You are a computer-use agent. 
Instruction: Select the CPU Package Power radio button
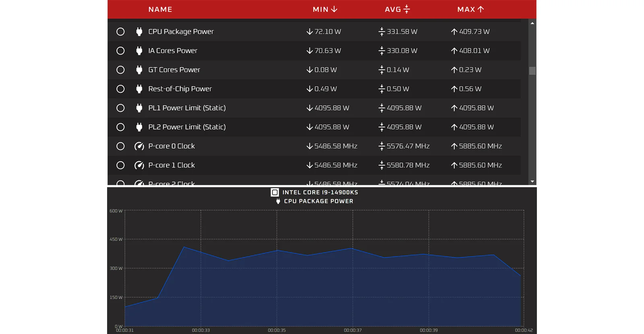[120, 31]
